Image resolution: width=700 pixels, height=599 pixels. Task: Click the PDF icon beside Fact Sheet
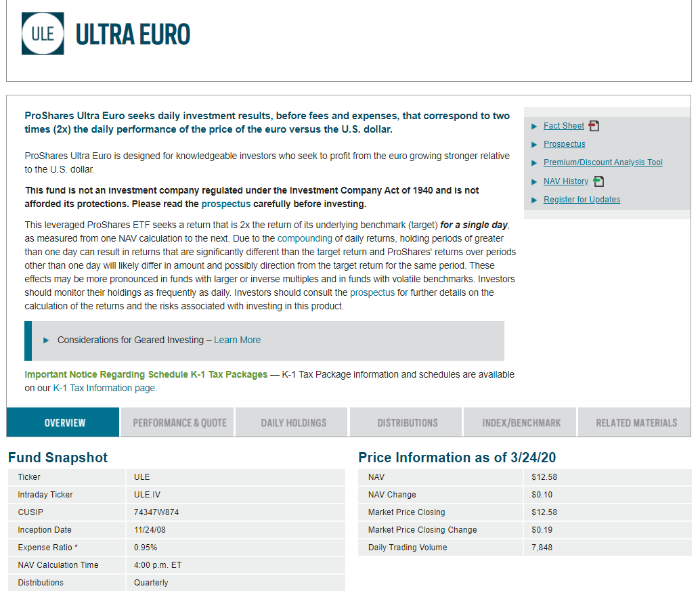[x=594, y=126]
